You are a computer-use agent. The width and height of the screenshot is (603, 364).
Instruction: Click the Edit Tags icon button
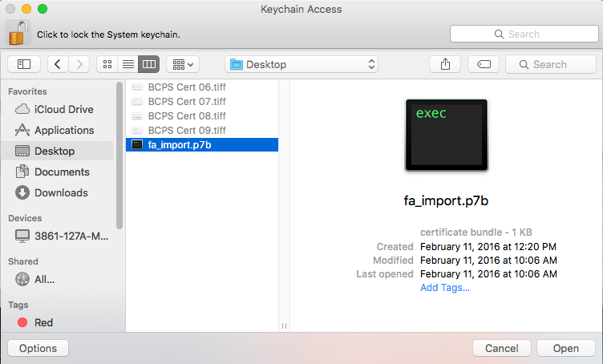(484, 64)
